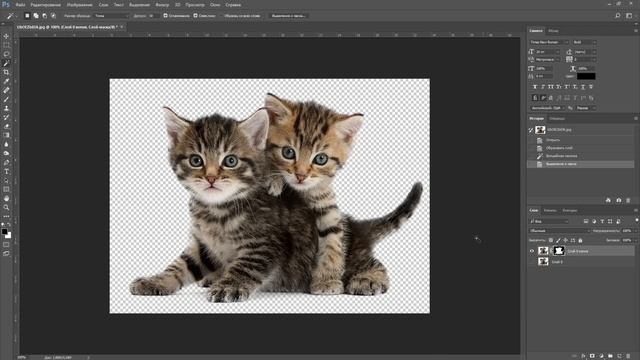Toggle lock transparent pixels icon
640x360 pixels.
pyautogui.click(x=551, y=240)
